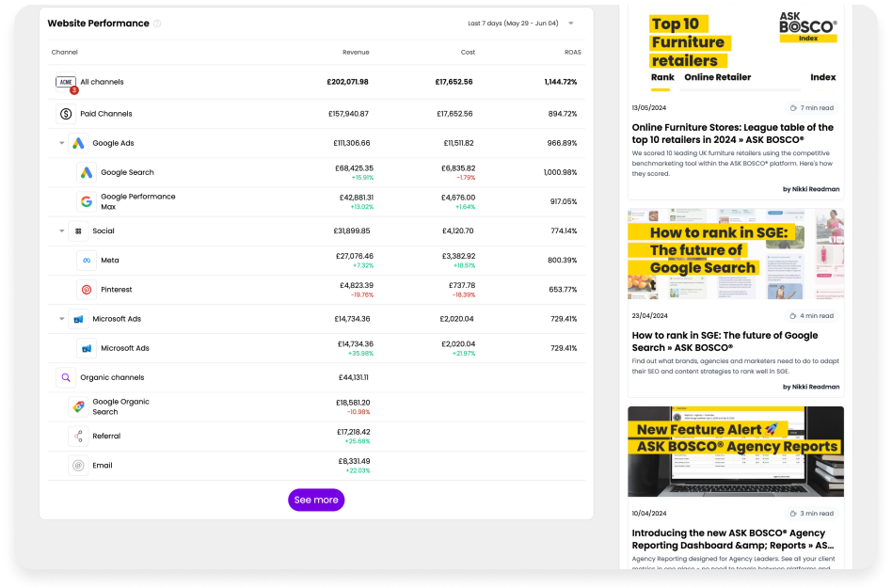Image resolution: width=892 pixels, height=588 pixels.
Task: Click the 3 min read badge
Action: 812,514
